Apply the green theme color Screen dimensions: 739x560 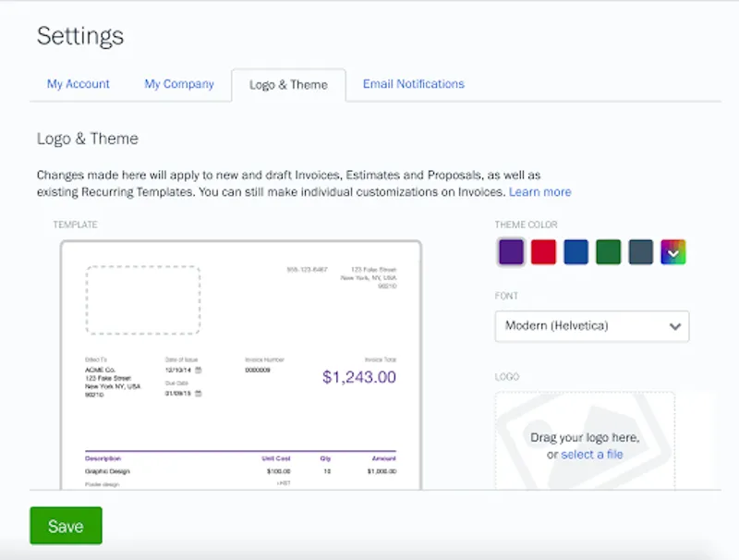[x=609, y=251]
